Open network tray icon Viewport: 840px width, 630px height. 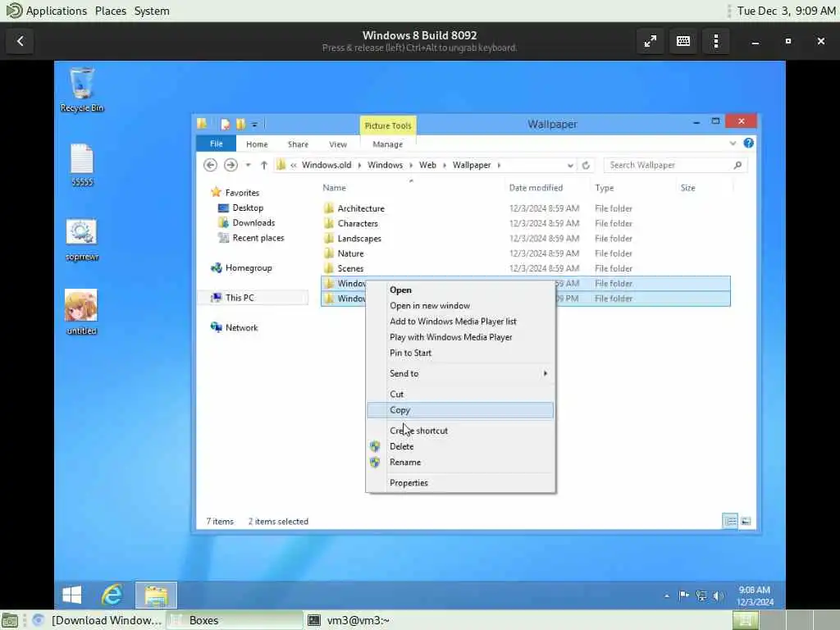pyautogui.click(x=701, y=596)
